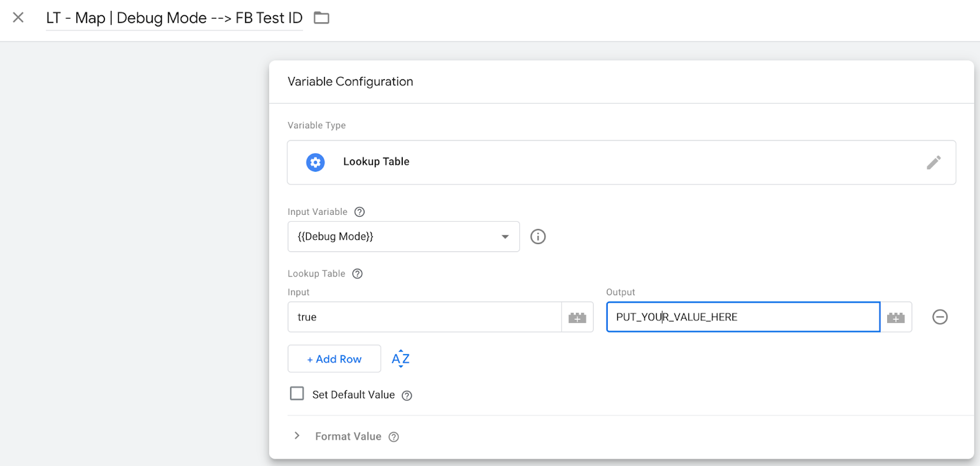Select the {{Debug Mode}} combo box
This screenshot has height=466, width=980.
click(403, 236)
